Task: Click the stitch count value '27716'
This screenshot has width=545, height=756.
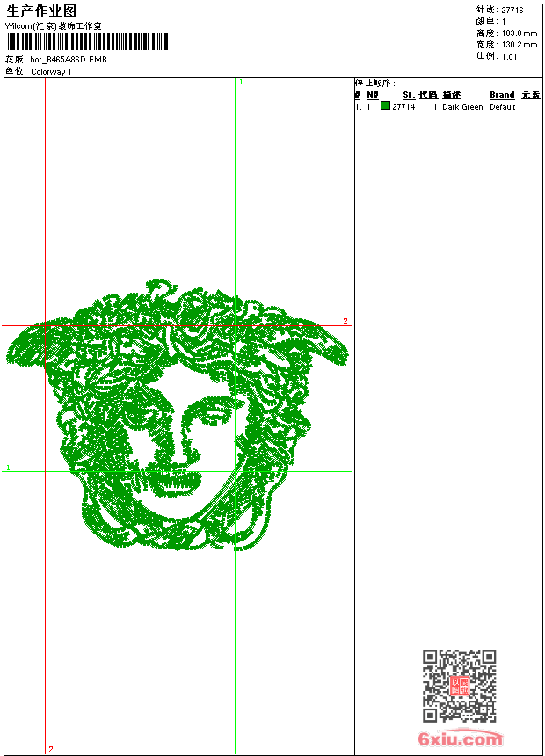Action: pyautogui.click(x=512, y=11)
